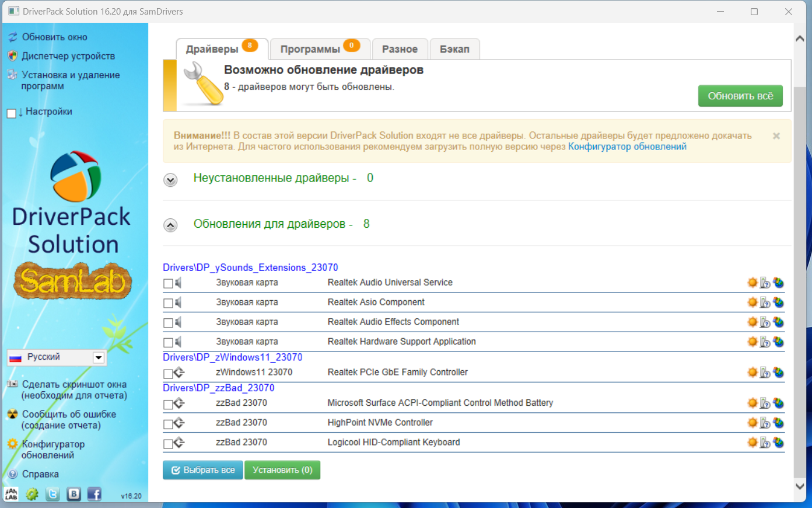
Task: Expand the Неустановленные драйверы section arrow
Action: pos(170,180)
